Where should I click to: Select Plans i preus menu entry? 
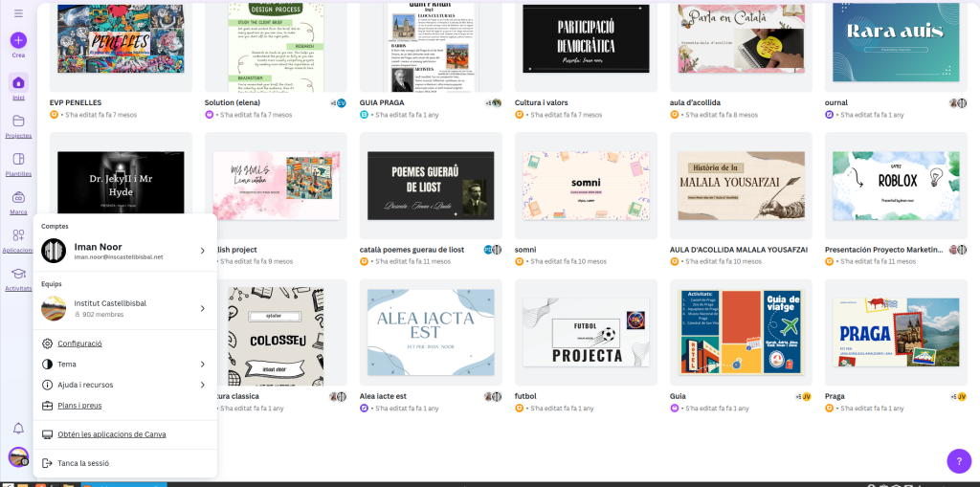(x=79, y=406)
